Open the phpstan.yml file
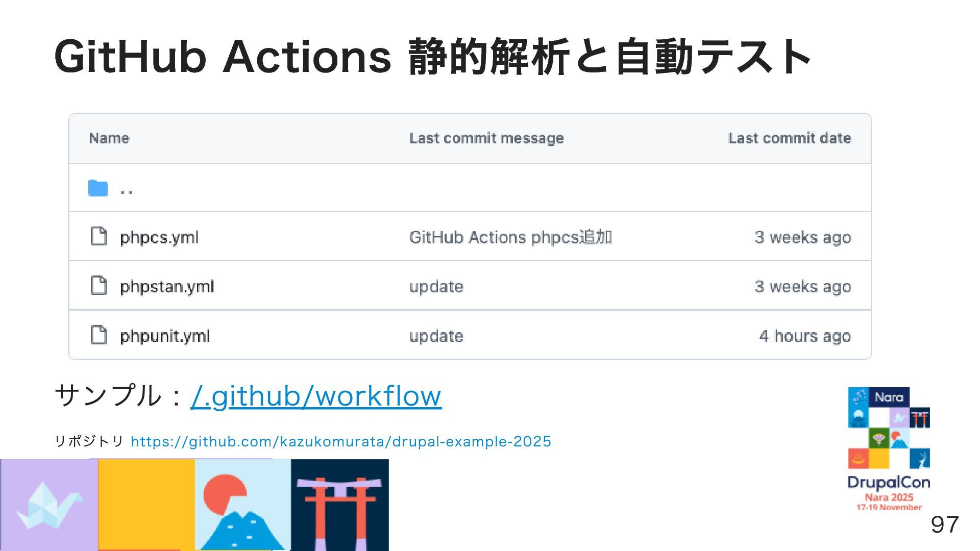Viewport: 980px width, 551px height. 166,287
